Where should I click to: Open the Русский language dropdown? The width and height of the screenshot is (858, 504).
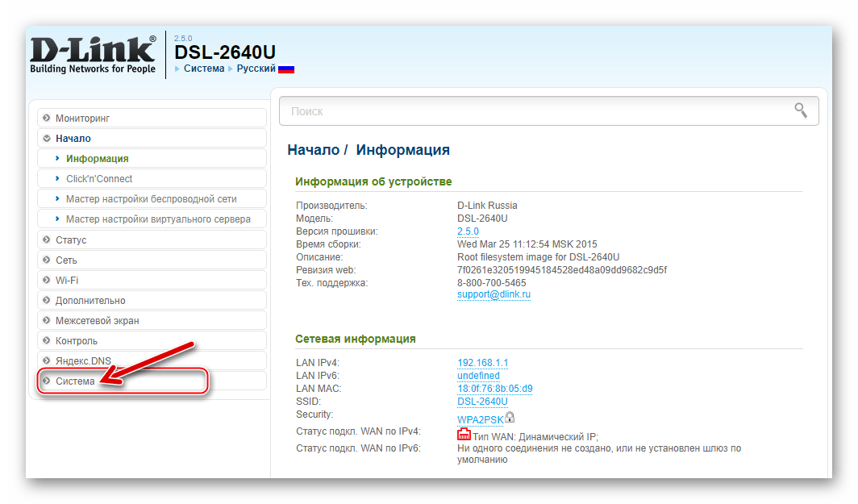tap(256, 69)
